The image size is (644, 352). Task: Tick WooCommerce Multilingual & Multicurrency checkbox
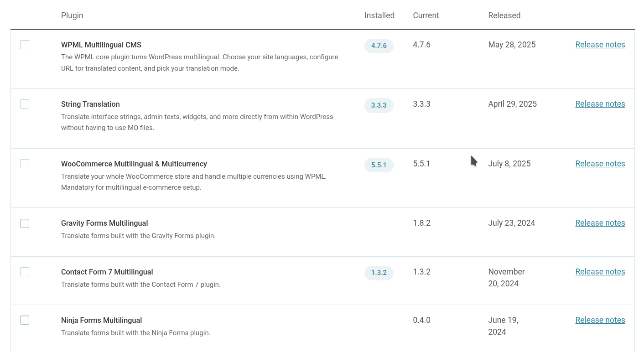(x=25, y=164)
